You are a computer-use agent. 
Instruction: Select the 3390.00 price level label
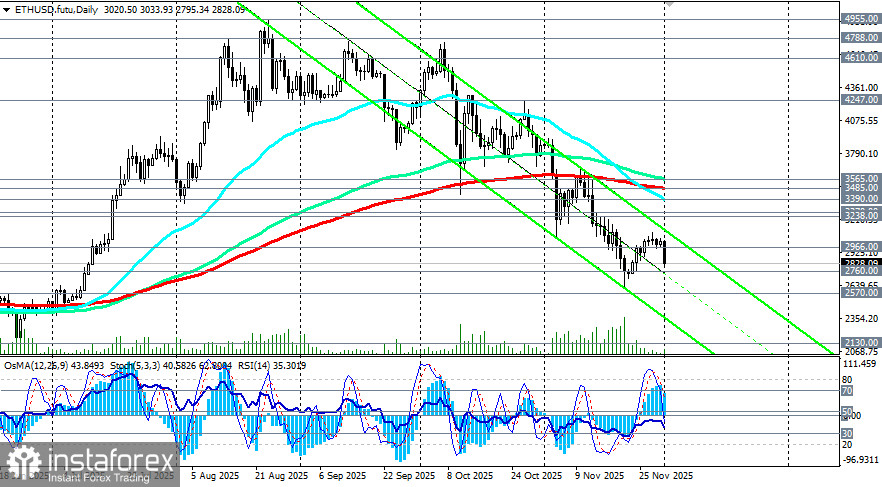pyautogui.click(x=861, y=199)
